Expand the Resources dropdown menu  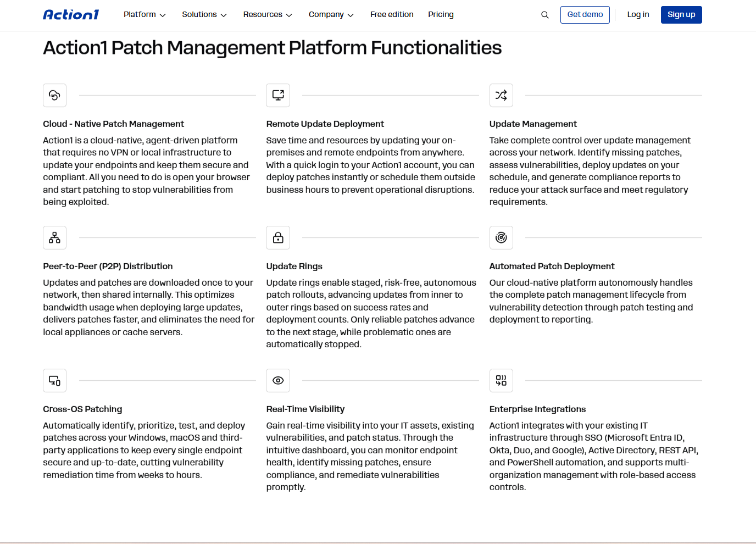[268, 15]
